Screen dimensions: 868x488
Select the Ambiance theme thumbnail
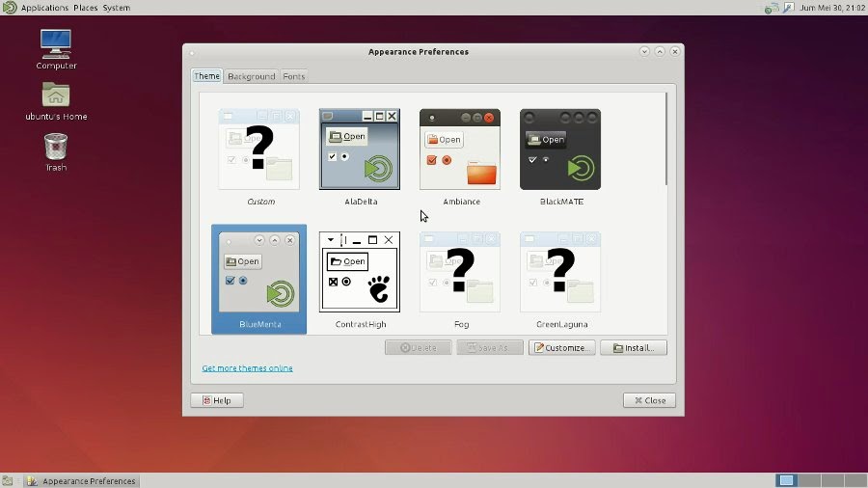(x=460, y=149)
